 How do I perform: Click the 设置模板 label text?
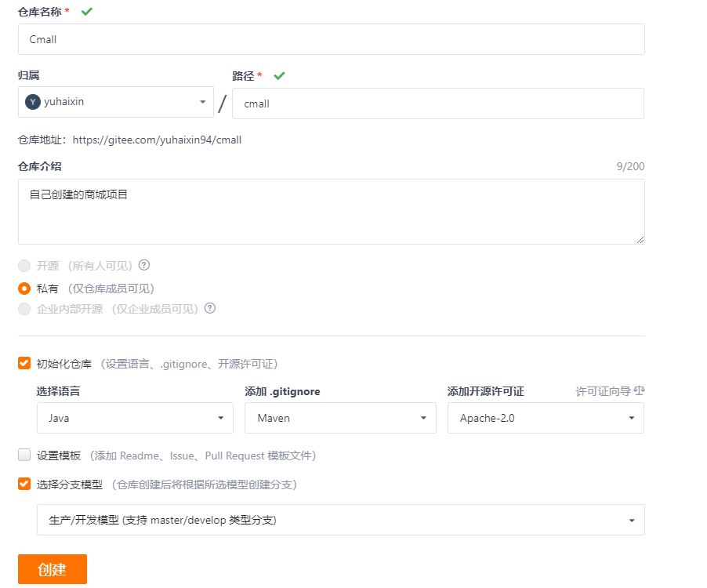click(x=59, y=456)
